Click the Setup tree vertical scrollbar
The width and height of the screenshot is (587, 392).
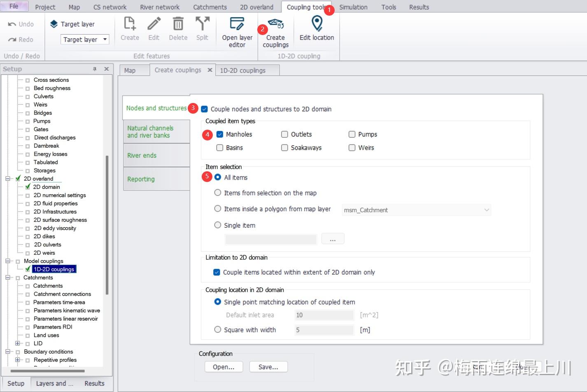click(x=107, y=225)
